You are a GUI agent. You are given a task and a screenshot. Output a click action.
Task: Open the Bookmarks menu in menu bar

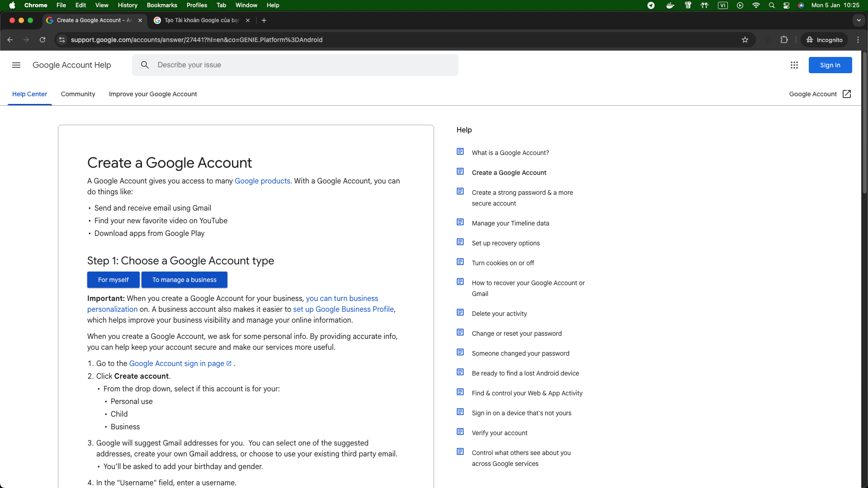pos(162,5)
